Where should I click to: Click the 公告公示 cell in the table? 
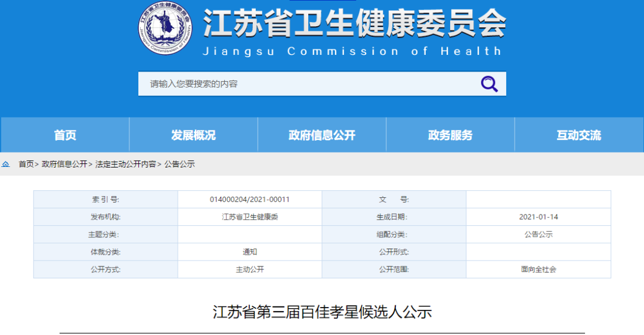click(538, 234)
